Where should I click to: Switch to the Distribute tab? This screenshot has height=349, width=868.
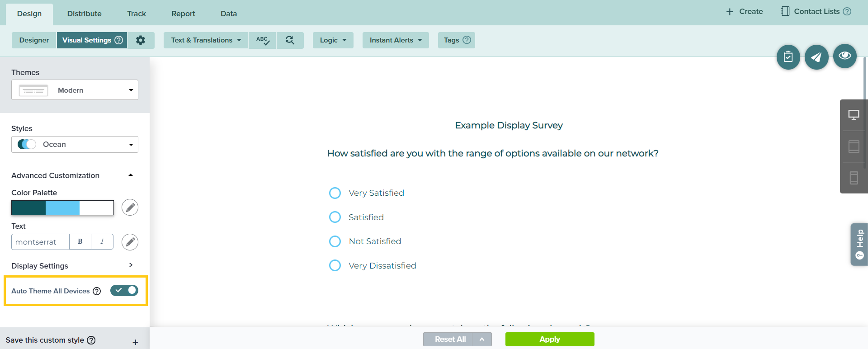coord(84,14)
